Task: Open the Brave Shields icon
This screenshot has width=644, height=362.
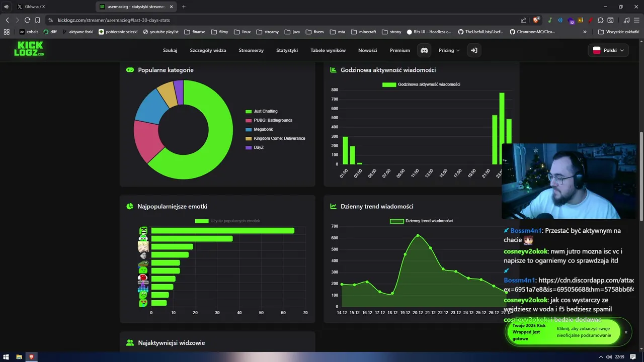Action: tap(536, 20)
